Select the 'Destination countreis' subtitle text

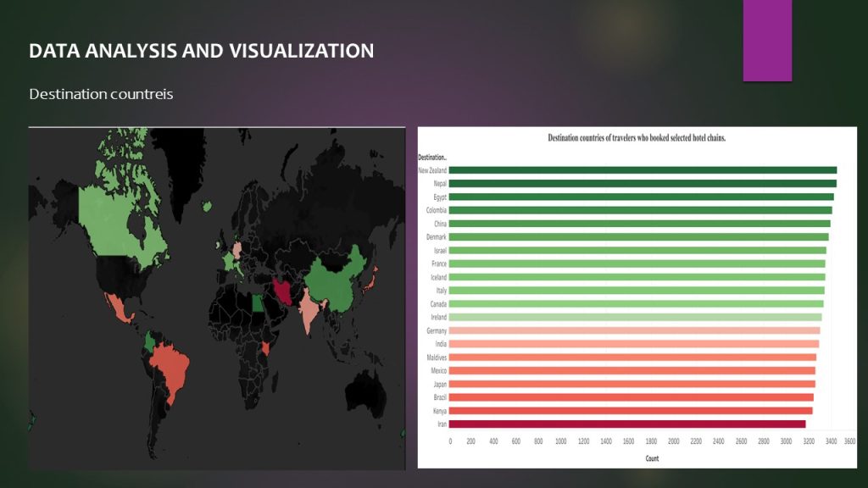(101, 94)
